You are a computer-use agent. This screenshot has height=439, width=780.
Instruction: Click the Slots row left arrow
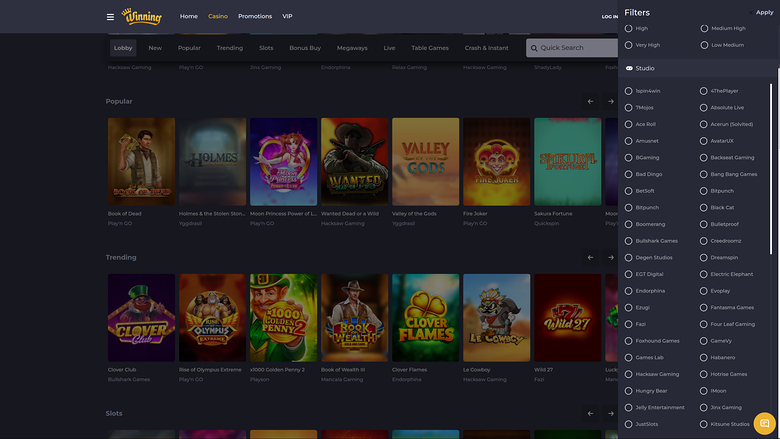click(x=590, y=414)
